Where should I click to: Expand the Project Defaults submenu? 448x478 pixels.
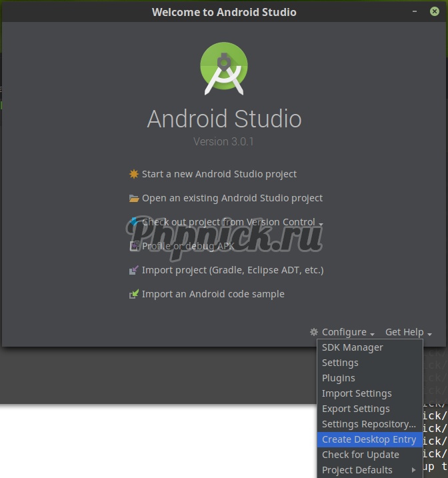[413, 470]
